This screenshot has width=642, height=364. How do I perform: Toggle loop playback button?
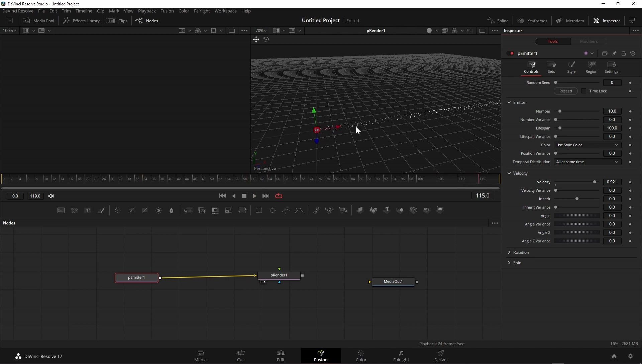(279, 196)
